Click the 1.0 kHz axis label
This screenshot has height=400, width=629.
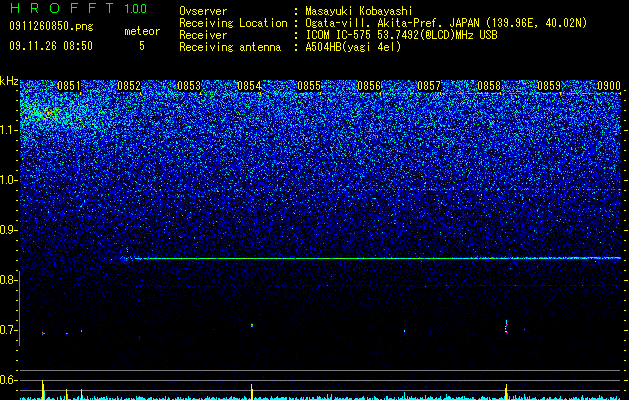(x=8, y=180)
